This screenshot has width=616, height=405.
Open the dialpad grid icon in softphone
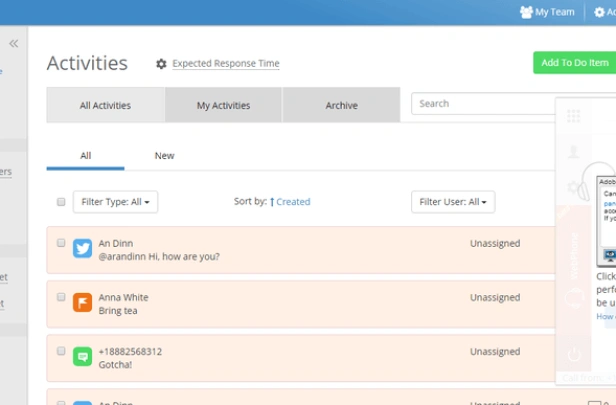(x=574, y=117)
